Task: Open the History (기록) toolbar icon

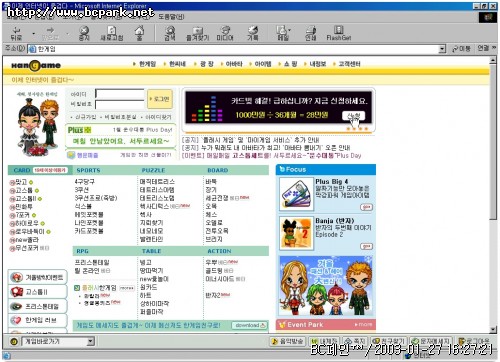Action: coord(253,34)
